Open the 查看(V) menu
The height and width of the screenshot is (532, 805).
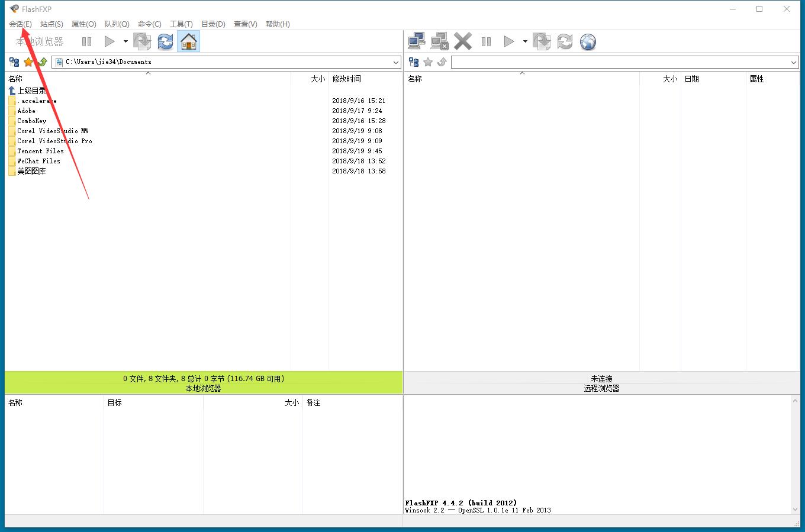[245, 24]
